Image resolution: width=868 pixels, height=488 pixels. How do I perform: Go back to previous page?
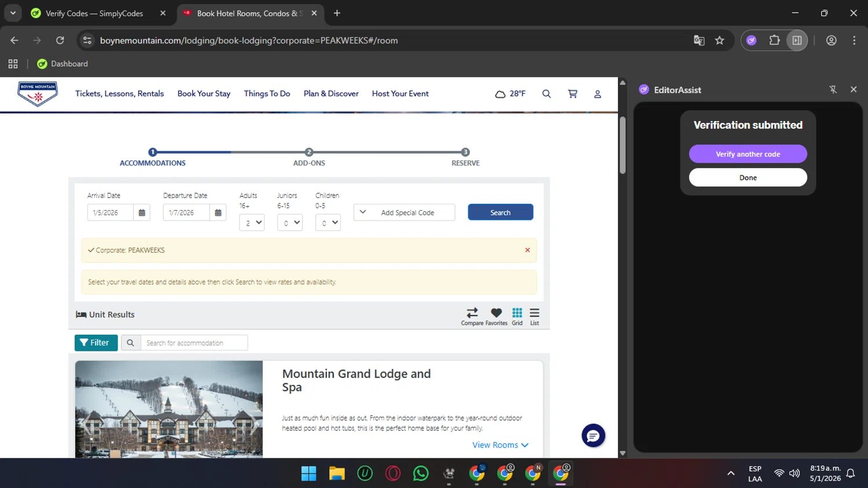(x=14, y=41)
